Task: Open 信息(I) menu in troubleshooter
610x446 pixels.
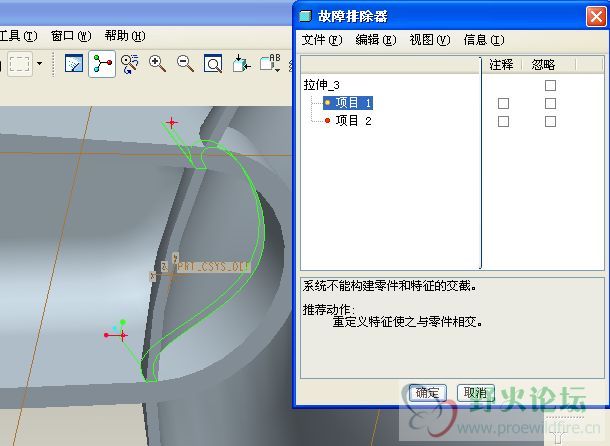Action: [484, 40]
